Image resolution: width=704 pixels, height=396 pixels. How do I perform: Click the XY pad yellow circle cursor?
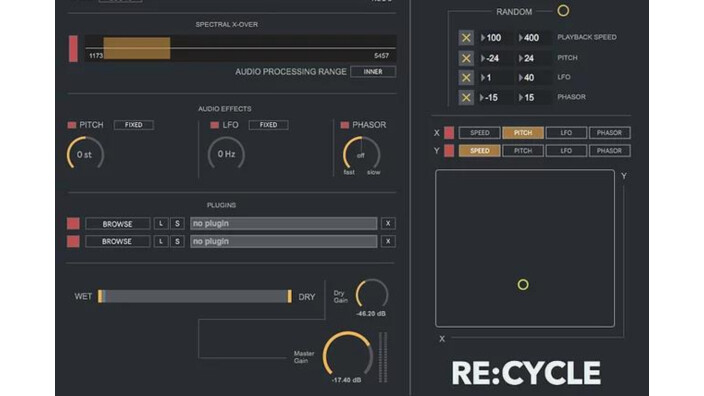pyautogui.click(x=523, y=285)
